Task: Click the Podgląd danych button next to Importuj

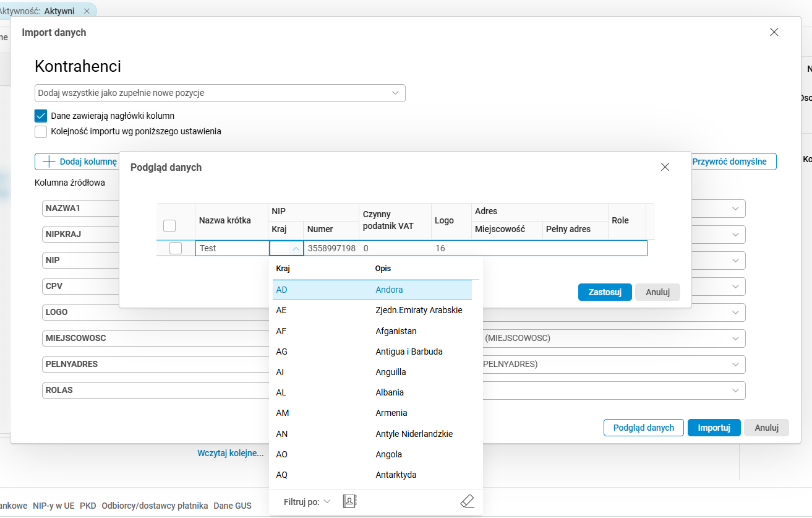Action: pyautogui.click(x=644, y=428)
